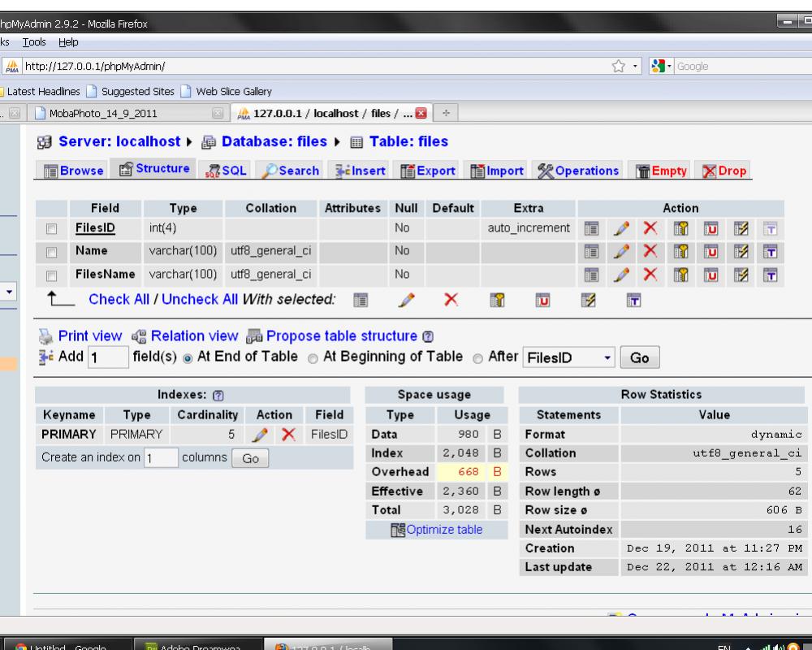
Task: Open Google search engine dropdown
Action: point(661,66)
